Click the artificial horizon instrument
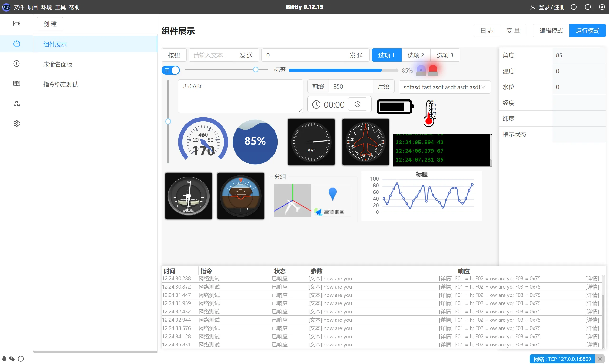609x364 pixels. tap(241, 196)
